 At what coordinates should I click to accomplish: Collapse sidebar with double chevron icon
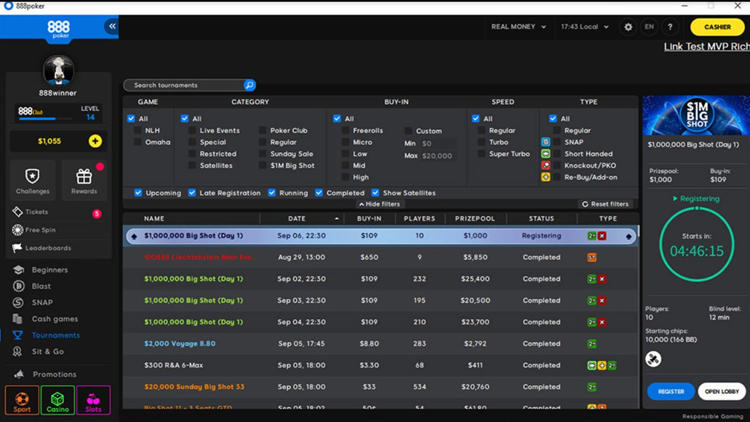[112, 27]
